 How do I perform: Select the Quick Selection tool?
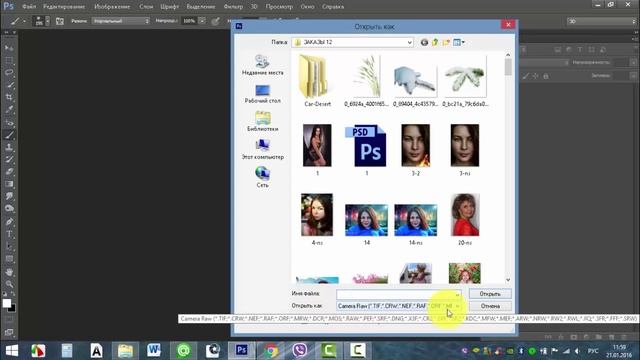coord(9,85)
